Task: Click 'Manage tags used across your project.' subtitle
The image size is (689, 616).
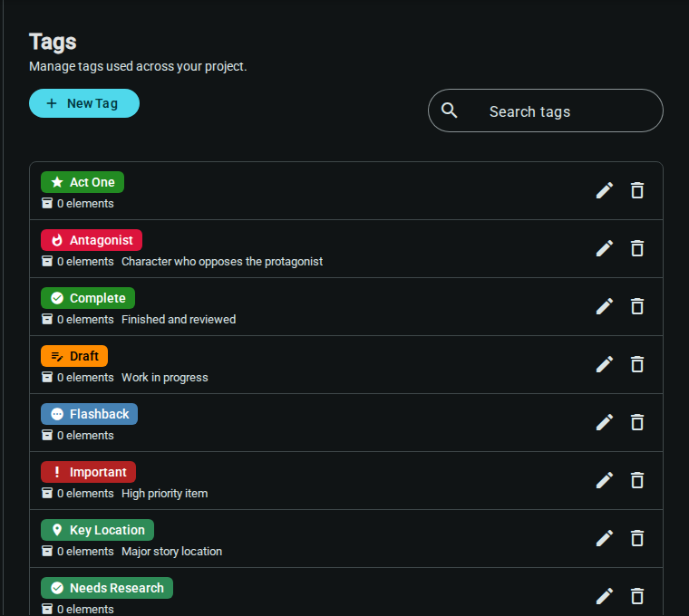Action: 138,66
